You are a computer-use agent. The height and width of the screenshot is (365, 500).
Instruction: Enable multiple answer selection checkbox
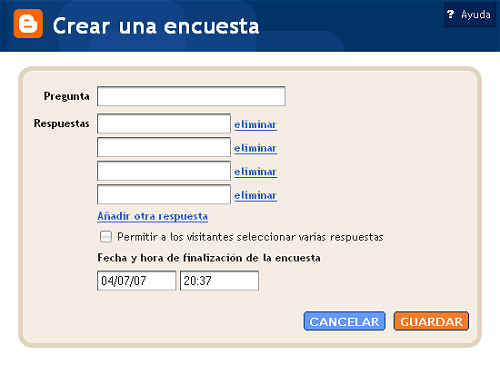[x=106, y=237]
